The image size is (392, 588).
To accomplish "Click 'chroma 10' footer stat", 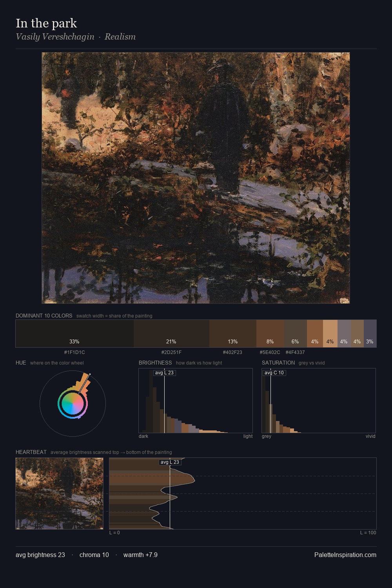I will point(94,555).
